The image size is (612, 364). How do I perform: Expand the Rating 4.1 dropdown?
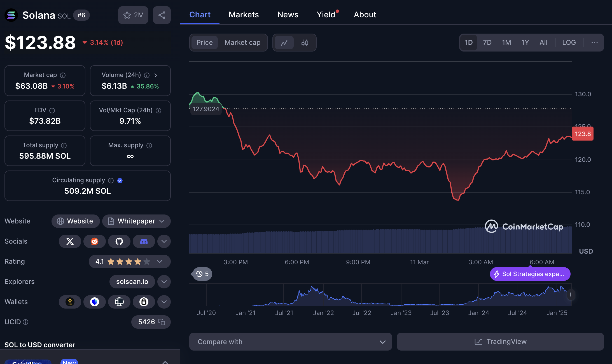tap(130, 262)
